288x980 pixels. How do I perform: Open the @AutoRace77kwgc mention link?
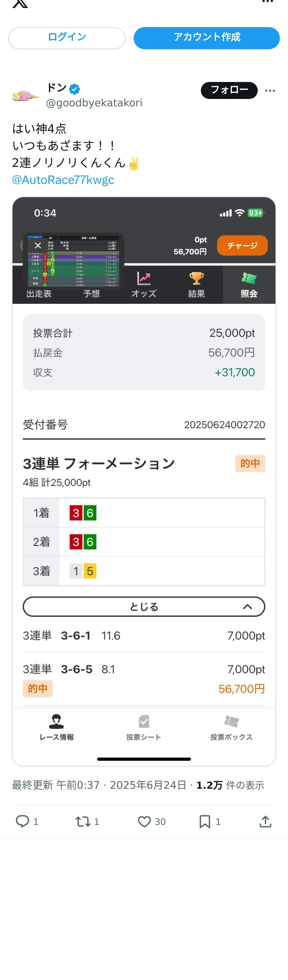[63, 180]
